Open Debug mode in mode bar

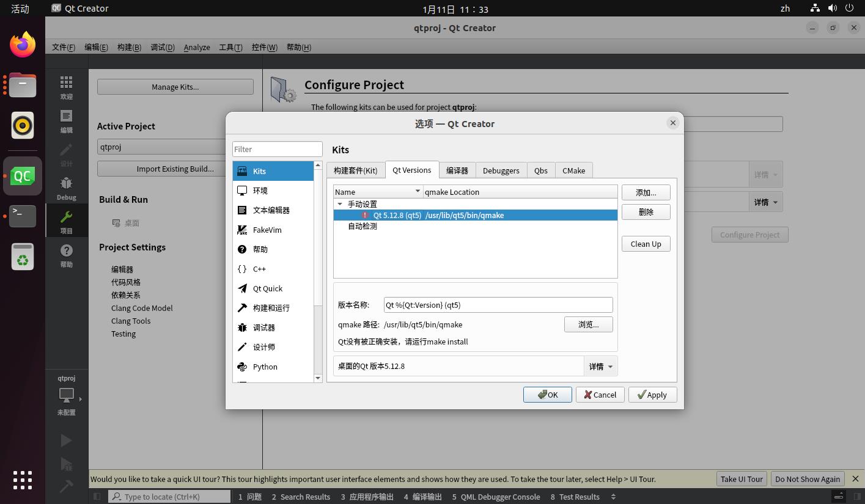(66, 188)
